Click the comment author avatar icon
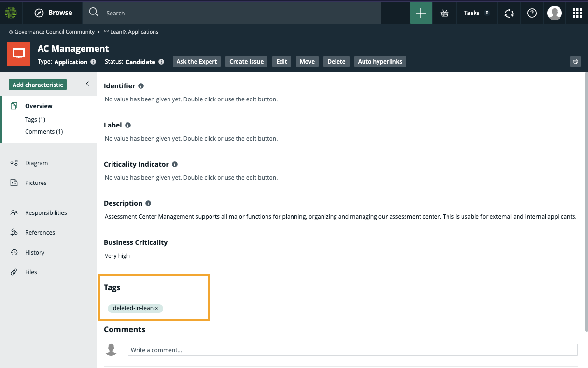This screenshot has width=588, height=368. coord(111,350)
